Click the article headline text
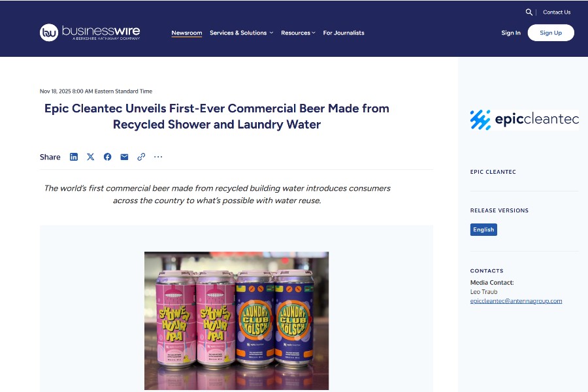 217,116
